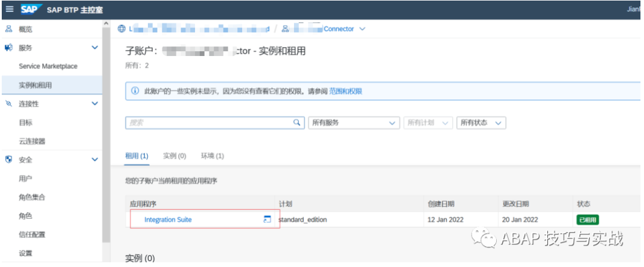Select 实例和租用 in sidebar

tap(51, 85)
